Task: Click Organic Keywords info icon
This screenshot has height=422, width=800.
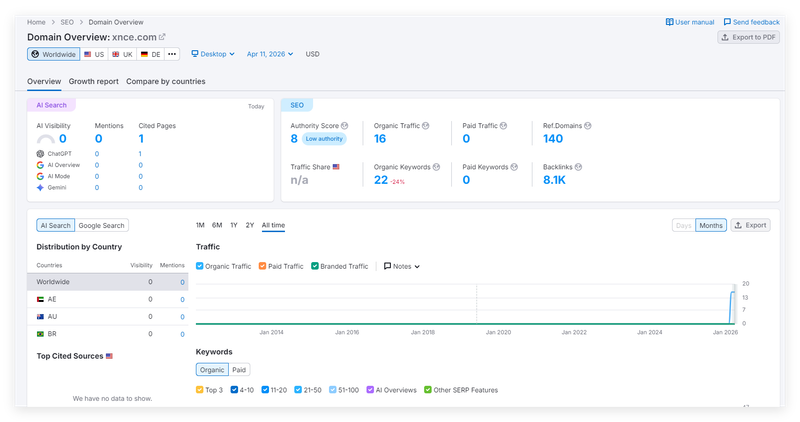Action: 436,167
